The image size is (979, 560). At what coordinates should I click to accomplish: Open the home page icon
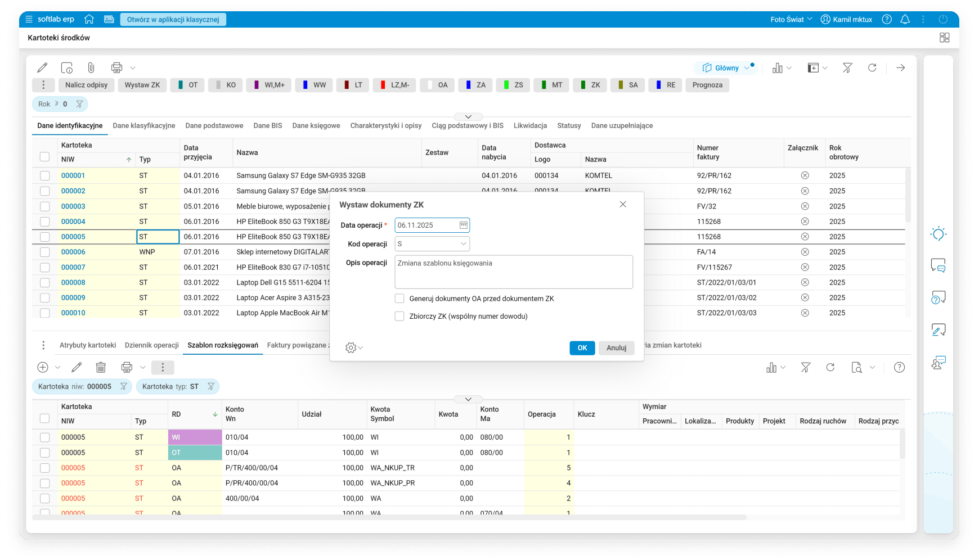click(89, 19)
